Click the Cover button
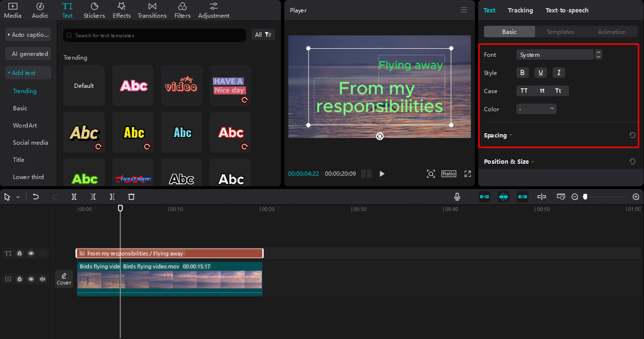Screen dimensions: 644x339 (x=64, y=279)
